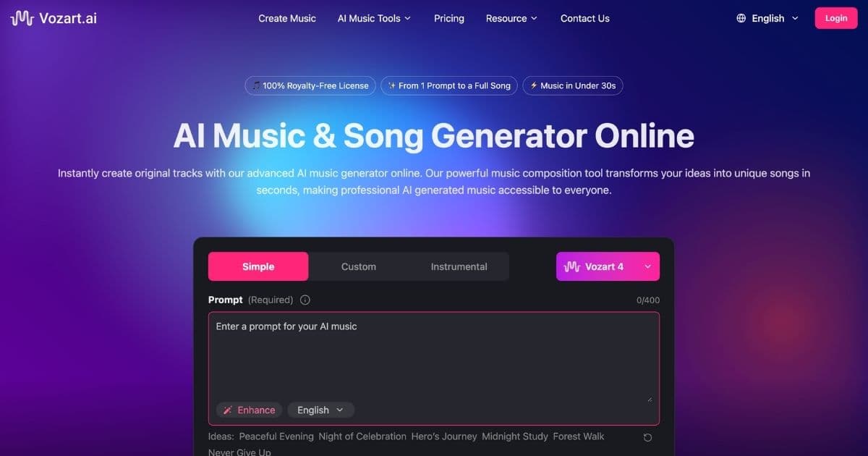Focus the AI music prompt text field
The height and width of the screenshot is (456, 868).
pos(434,356)
